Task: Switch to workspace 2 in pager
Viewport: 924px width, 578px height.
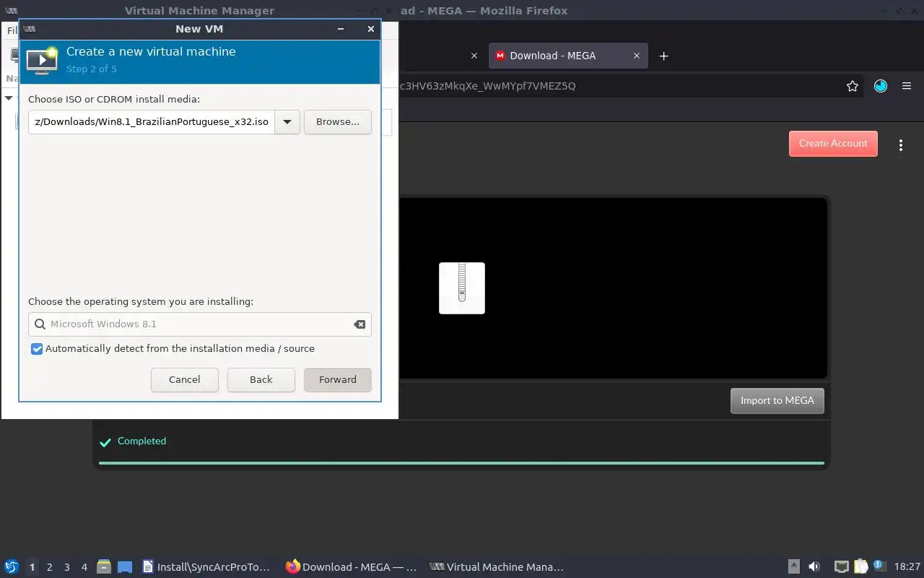Action: pyautogui.click(x=50, y=567)
